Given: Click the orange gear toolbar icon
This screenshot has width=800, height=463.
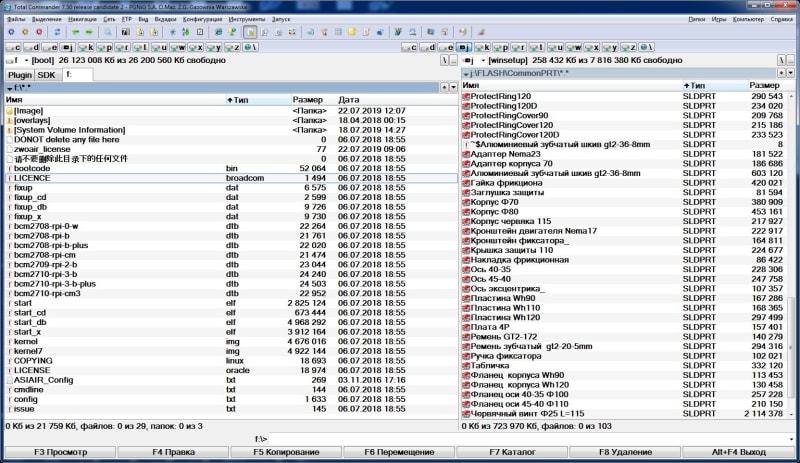Looking at the screenshot, I should (25, 32).
